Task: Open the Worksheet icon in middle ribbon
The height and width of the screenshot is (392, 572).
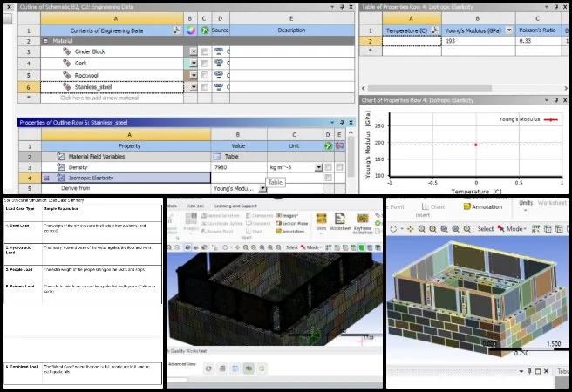Action: tap(340, 219)
